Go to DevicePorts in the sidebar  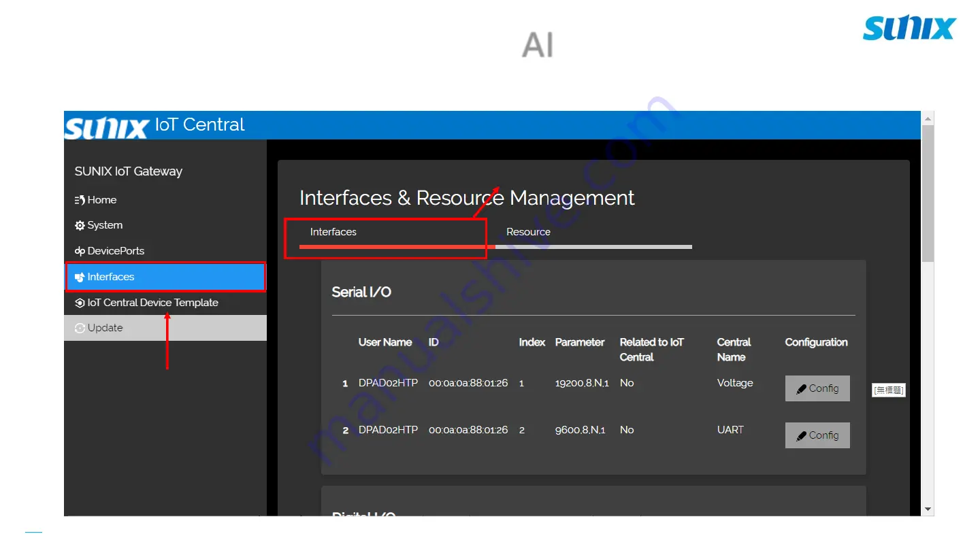[x=165, y=251]
